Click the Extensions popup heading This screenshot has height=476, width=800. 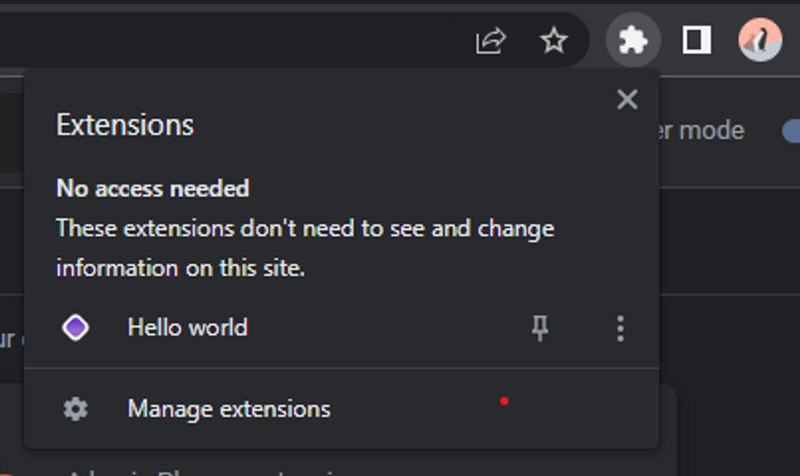(x=125, y=125)
